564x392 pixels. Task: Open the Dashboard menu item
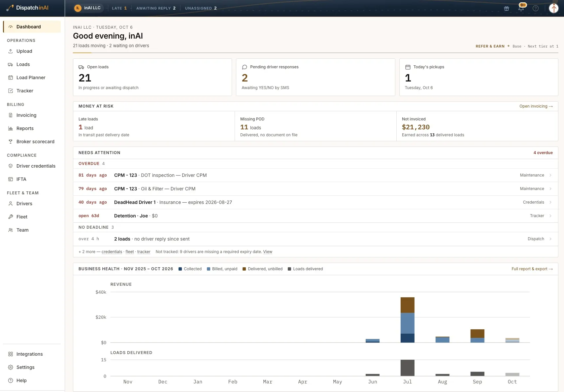tap(32, 27)
